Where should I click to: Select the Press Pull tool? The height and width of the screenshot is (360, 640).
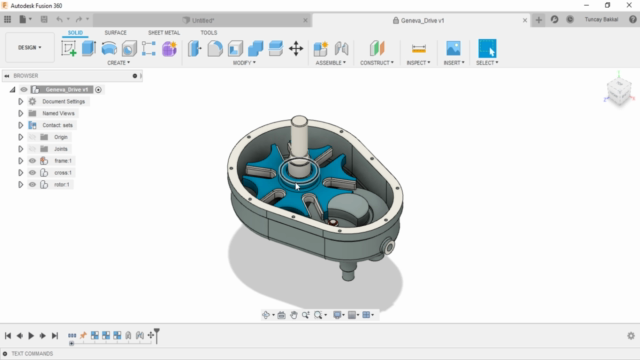(x=195, y=49)
